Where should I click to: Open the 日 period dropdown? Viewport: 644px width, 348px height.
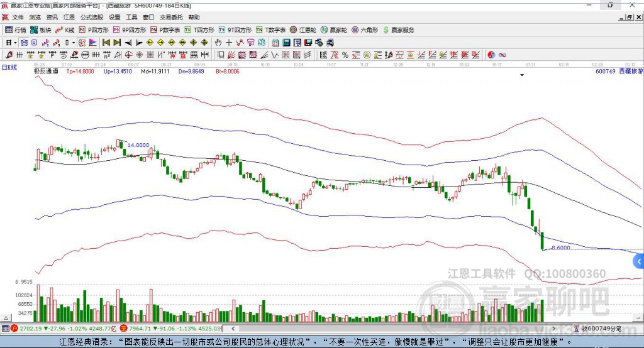point(11,42)
